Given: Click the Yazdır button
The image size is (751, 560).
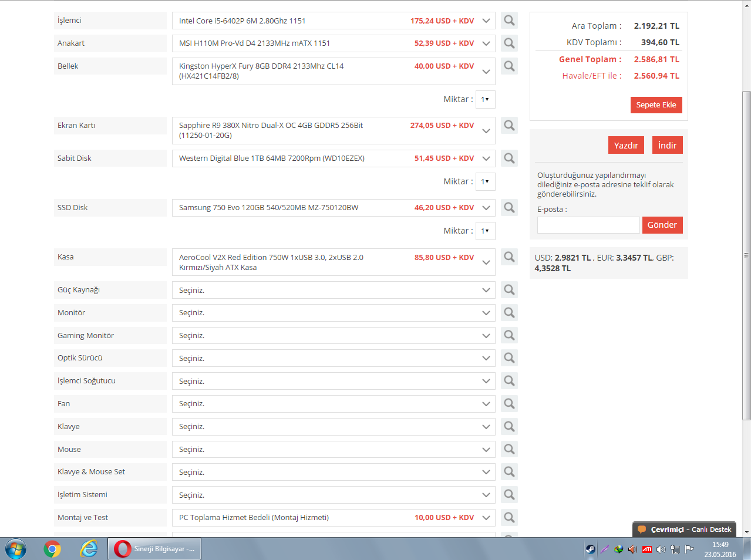Looking at the screenshot, I should [626, 146].
